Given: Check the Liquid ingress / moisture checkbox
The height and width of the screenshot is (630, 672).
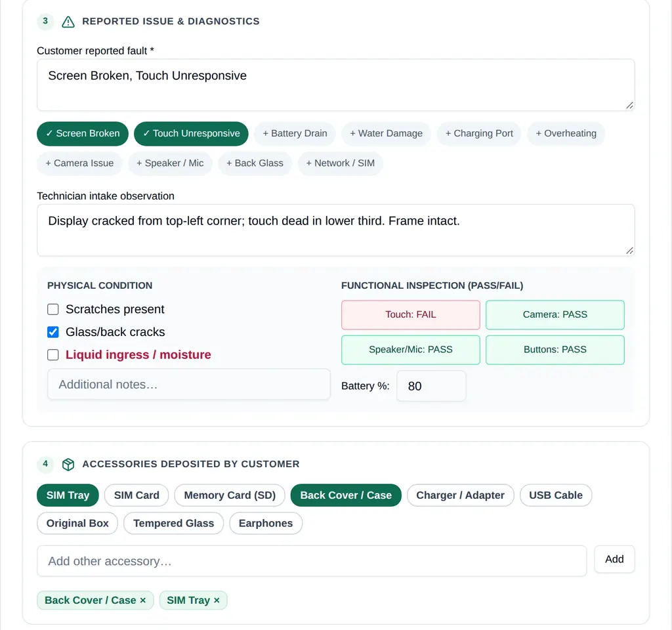Looking at the screenshot, I should pos(53,355).
